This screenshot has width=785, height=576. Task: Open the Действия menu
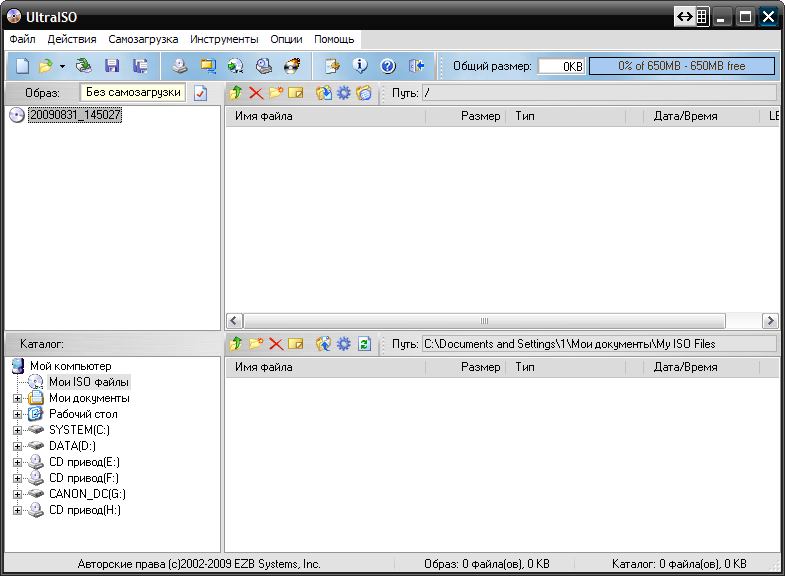tap(72, 39)
